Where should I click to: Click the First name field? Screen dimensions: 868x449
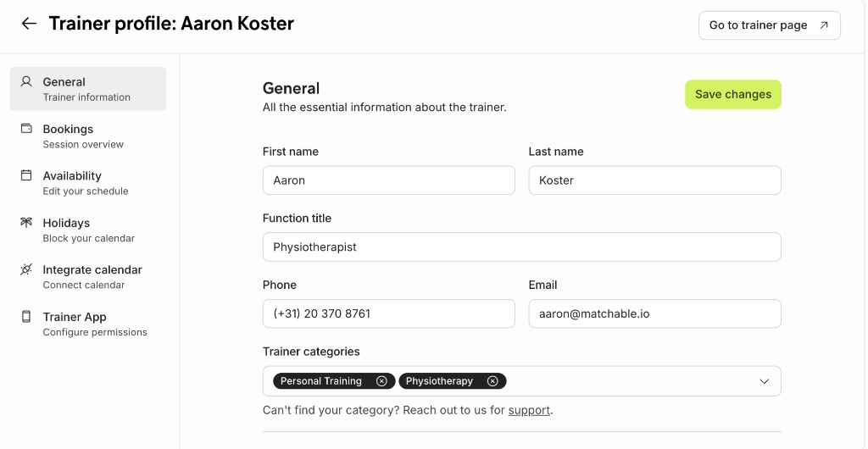[x=388, y=180]
